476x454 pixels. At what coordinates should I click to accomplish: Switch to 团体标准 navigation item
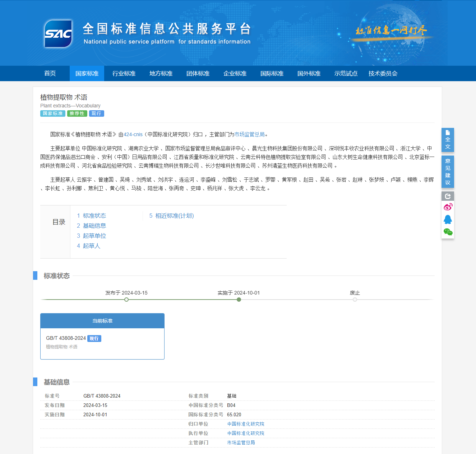(198, 74)
